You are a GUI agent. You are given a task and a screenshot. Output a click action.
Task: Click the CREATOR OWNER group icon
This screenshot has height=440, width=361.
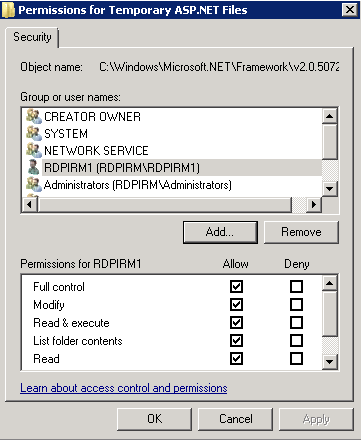coord(34,116)
